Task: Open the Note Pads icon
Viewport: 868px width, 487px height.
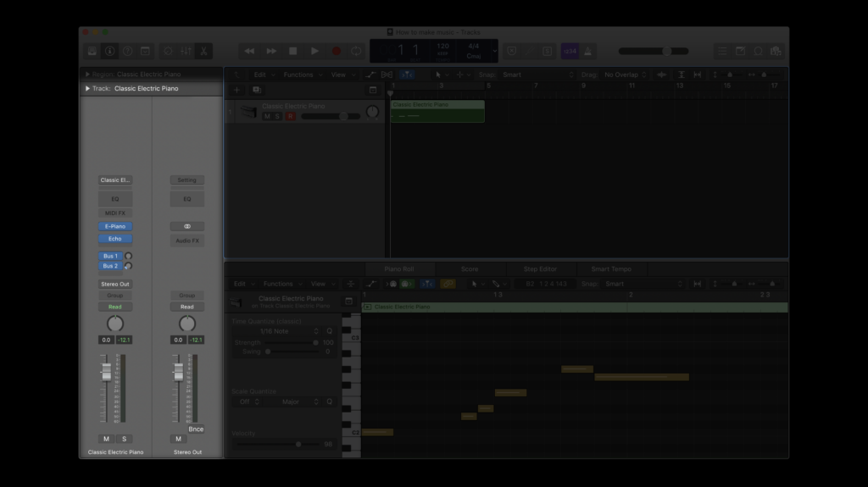Action: tap(740, 51)
